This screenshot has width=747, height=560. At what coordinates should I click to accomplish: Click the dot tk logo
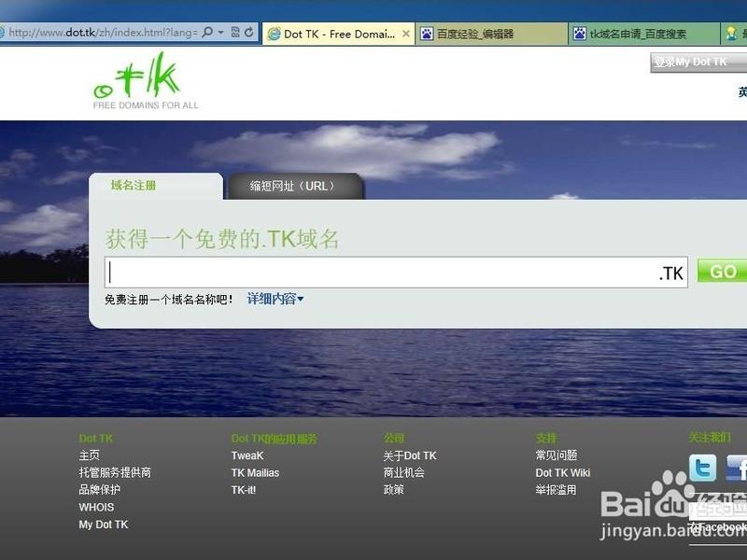146,81
